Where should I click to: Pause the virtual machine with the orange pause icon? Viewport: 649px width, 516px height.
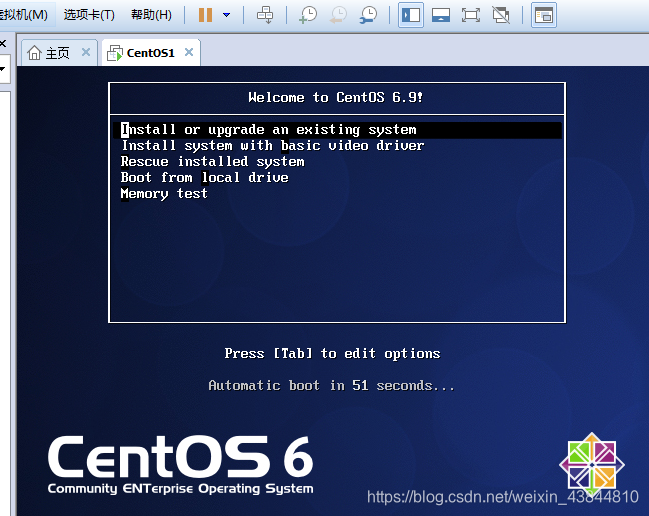[206, 15]
